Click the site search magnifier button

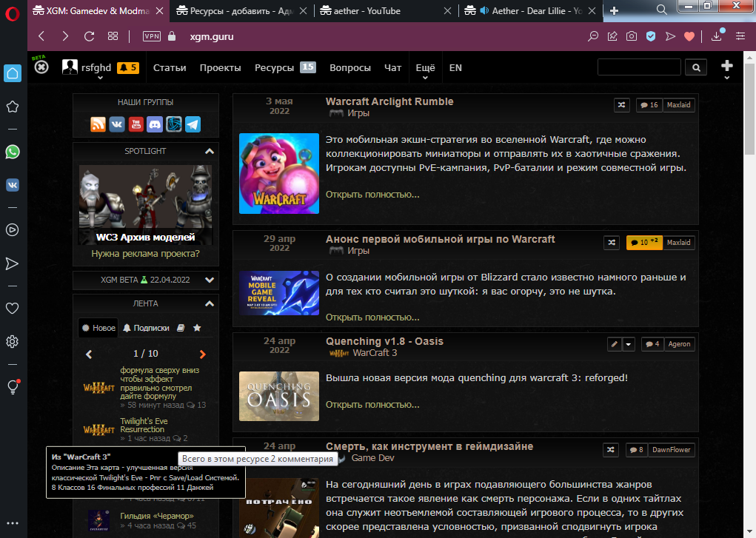[696, 68]
